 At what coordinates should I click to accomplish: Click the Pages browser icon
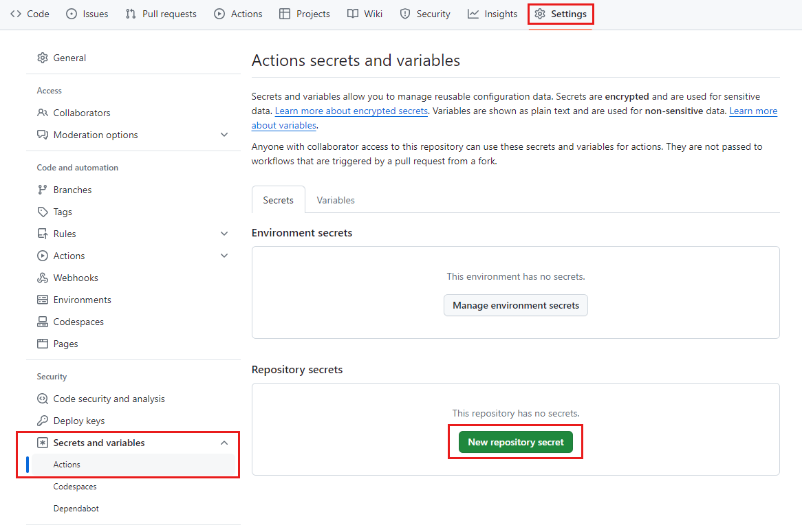point(43,344)
